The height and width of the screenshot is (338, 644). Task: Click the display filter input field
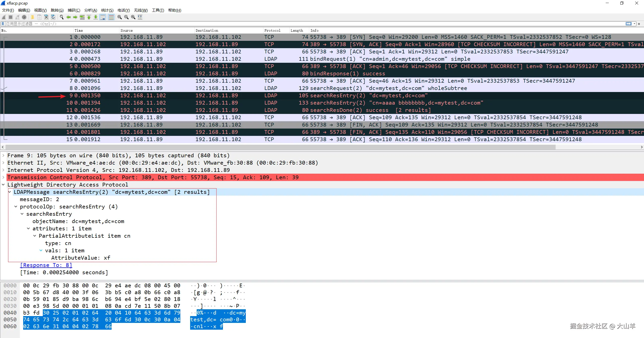click(x=302, y=24)
